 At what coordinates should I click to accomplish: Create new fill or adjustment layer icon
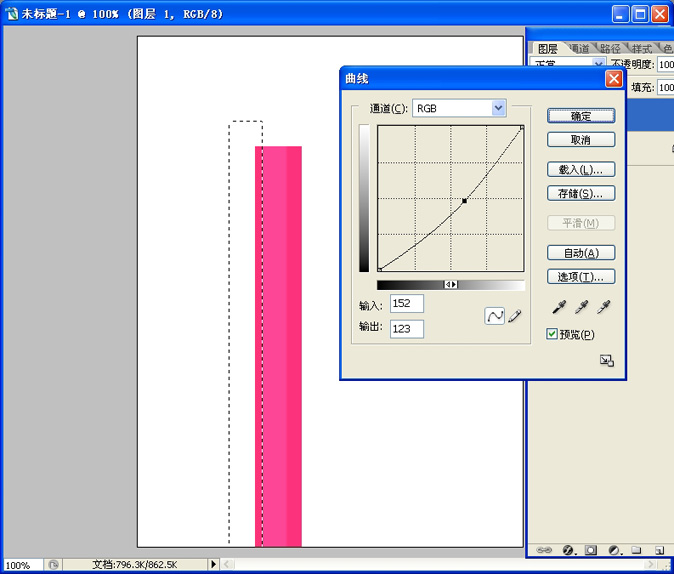tap(614, 550)
